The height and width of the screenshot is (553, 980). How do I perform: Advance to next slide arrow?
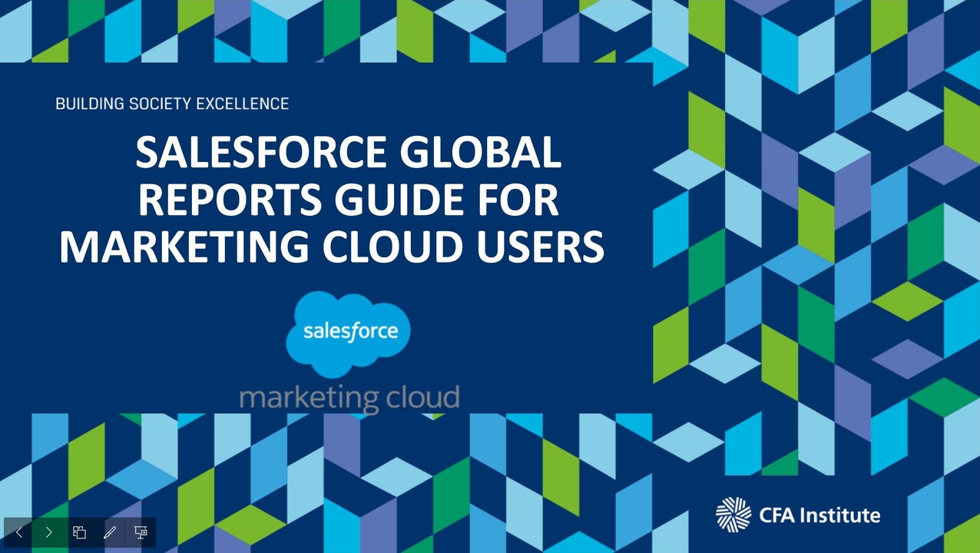click(x=48, y=532)
